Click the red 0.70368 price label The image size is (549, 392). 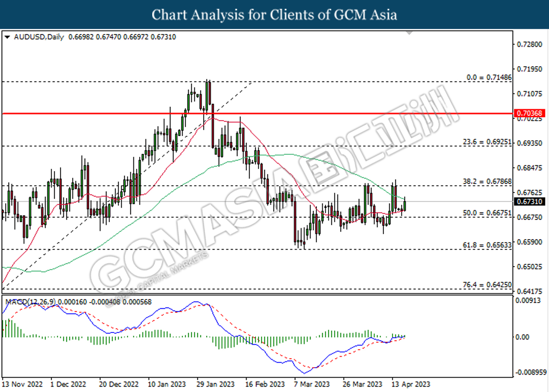click(x=529, y=113)
